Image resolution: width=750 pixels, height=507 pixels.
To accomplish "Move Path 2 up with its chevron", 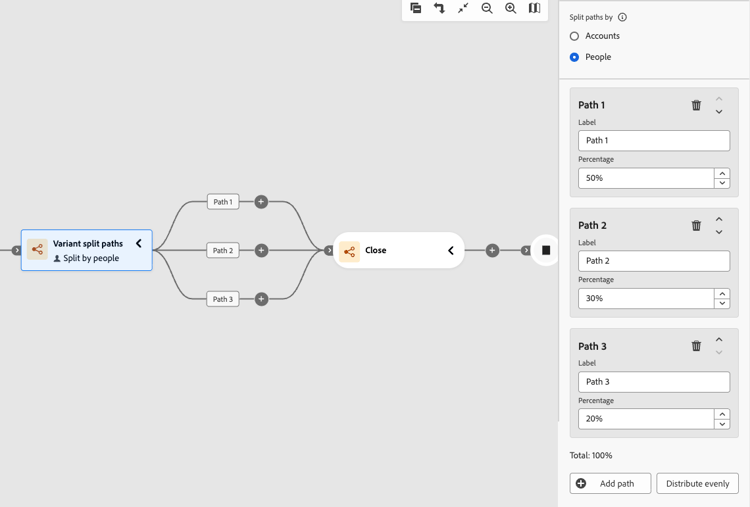I will point(719,219).
